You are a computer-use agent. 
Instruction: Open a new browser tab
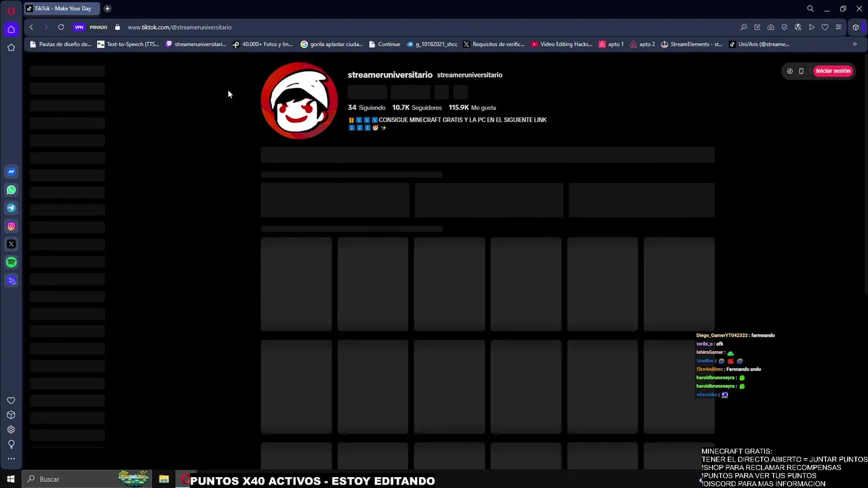tap(107, 9)
